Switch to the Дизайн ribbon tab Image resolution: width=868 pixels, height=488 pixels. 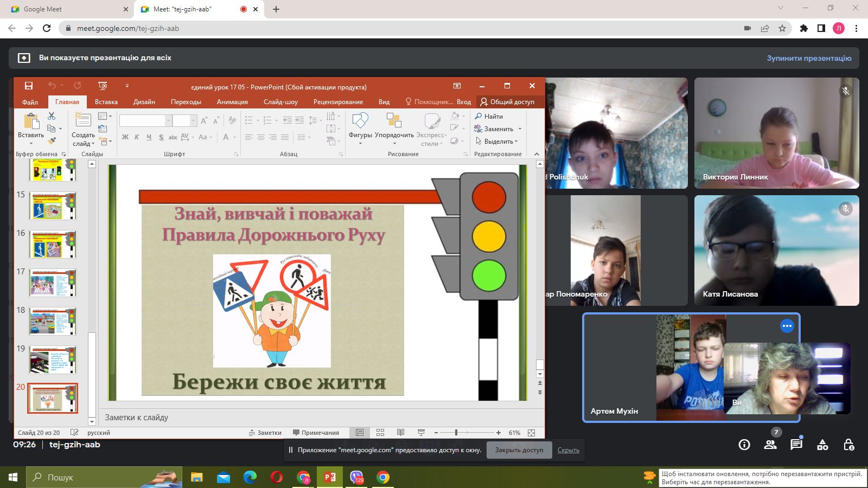tap(144, 102)
